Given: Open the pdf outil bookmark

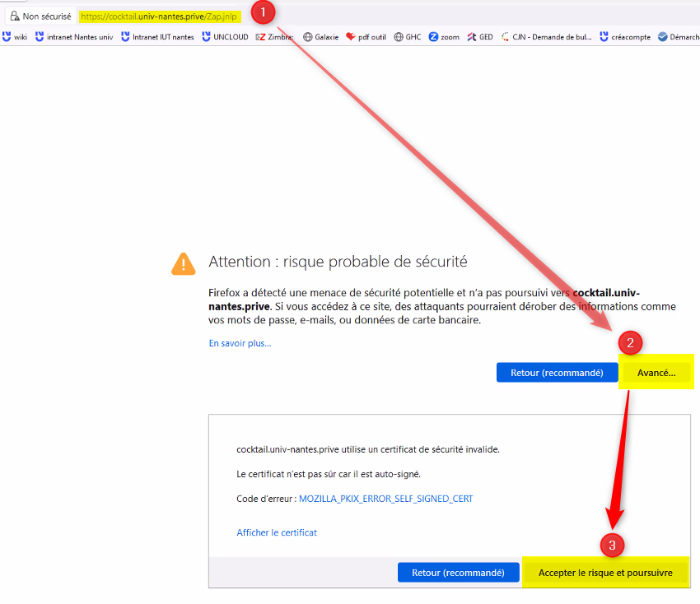Looking at the screenshot, I should pyautogui.click(x=365, y=36).
